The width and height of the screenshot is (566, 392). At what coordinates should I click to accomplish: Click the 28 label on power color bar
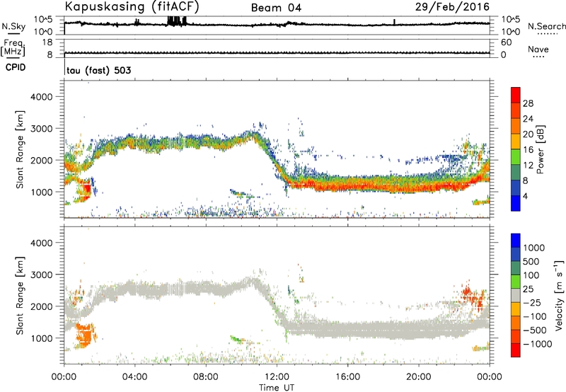[x=528, y=103]
